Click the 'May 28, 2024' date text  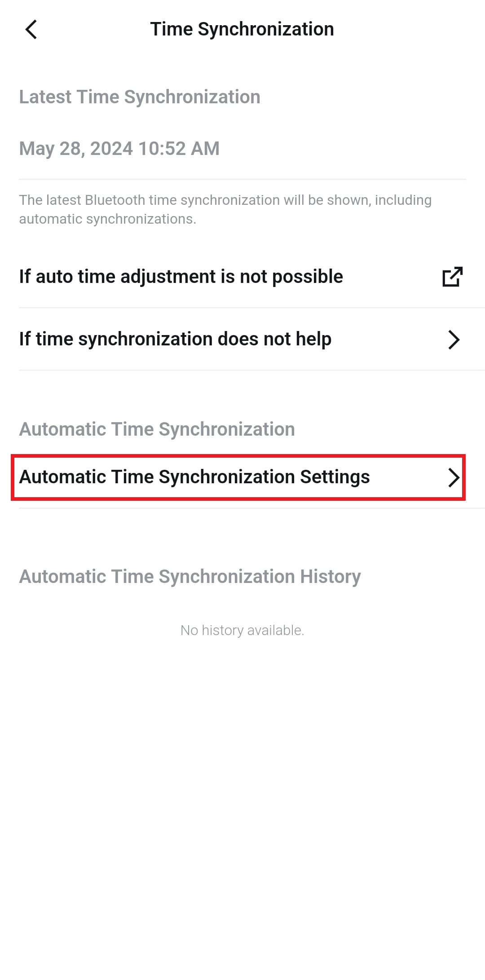[x=76, y=149]
